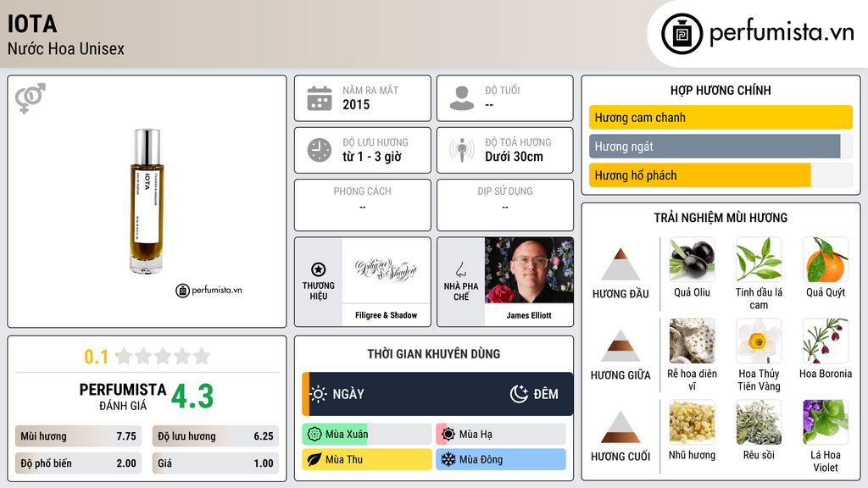
Task: Click the Độ phổ biến 2.00 score bar
Action: 78,463
